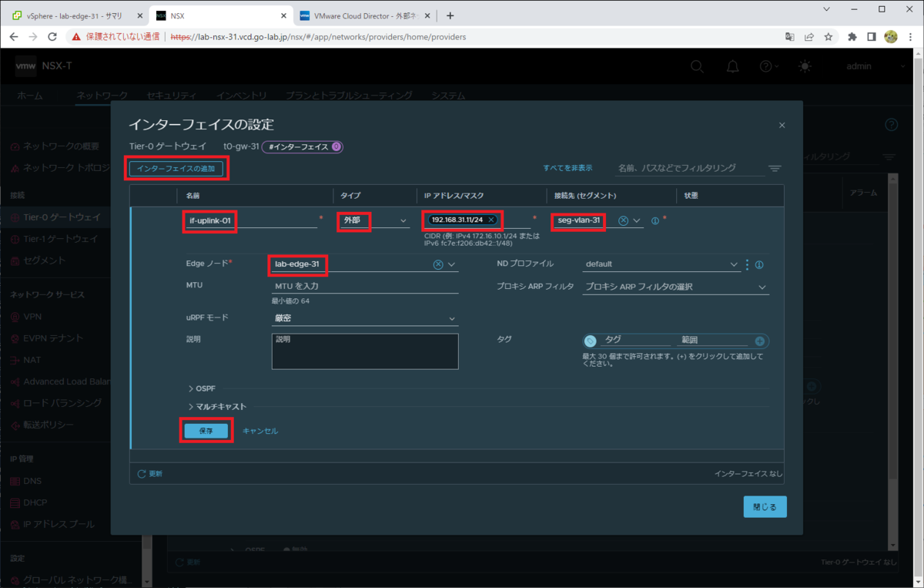Open the interface type dropdown
The width and height of the screenshot is (924, 588).
coord(373,220)
